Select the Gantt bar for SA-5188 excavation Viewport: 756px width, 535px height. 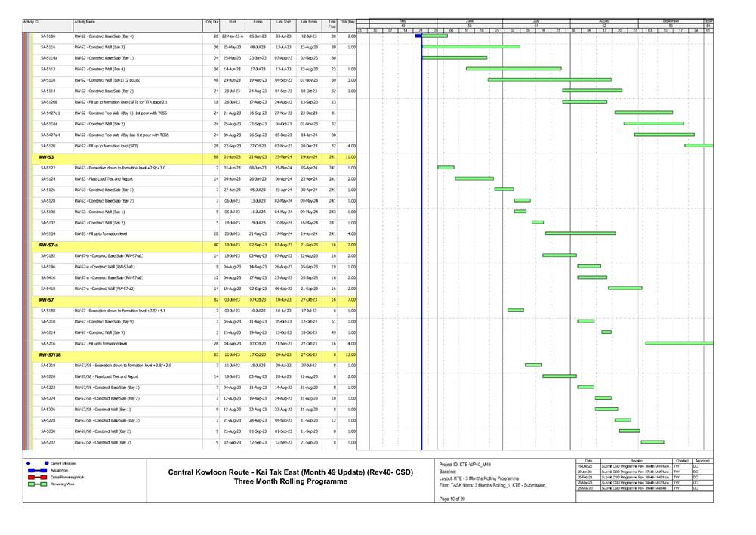coord(516,311)
